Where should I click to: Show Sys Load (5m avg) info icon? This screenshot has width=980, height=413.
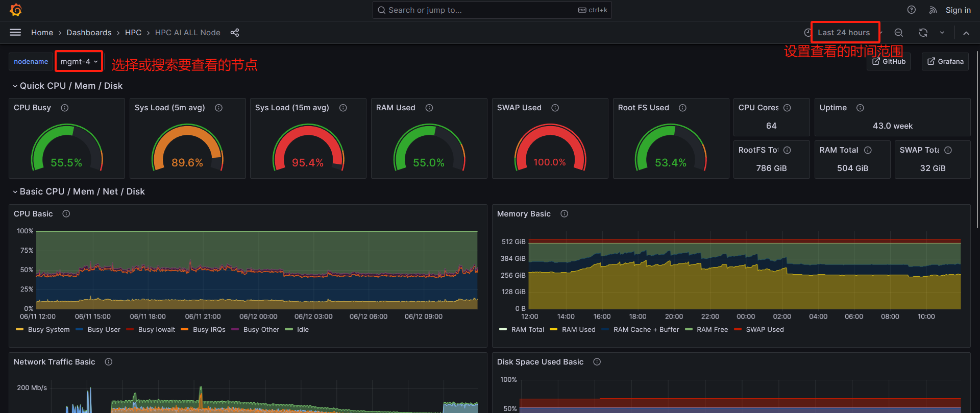pyautogui.click(x=218, y=108)
